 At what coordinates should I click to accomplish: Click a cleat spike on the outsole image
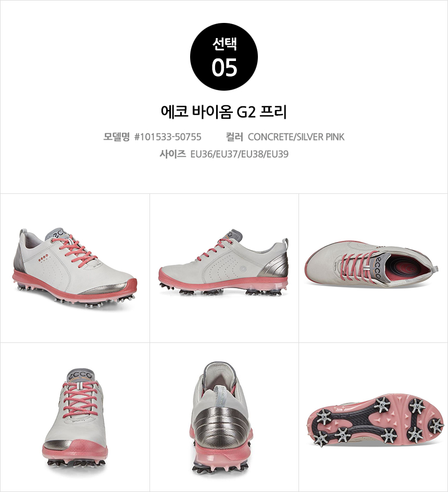(x=383, y=404)
